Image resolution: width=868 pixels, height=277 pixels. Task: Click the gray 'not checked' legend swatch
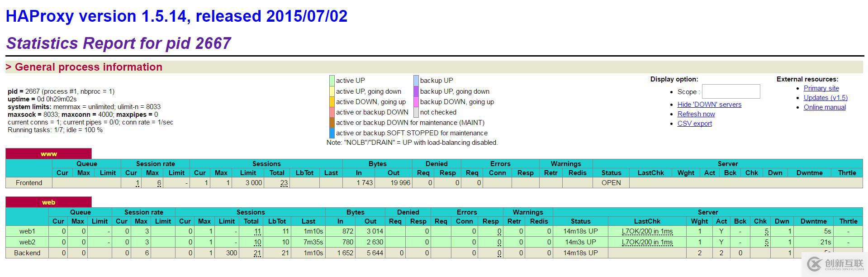(416, 112)
